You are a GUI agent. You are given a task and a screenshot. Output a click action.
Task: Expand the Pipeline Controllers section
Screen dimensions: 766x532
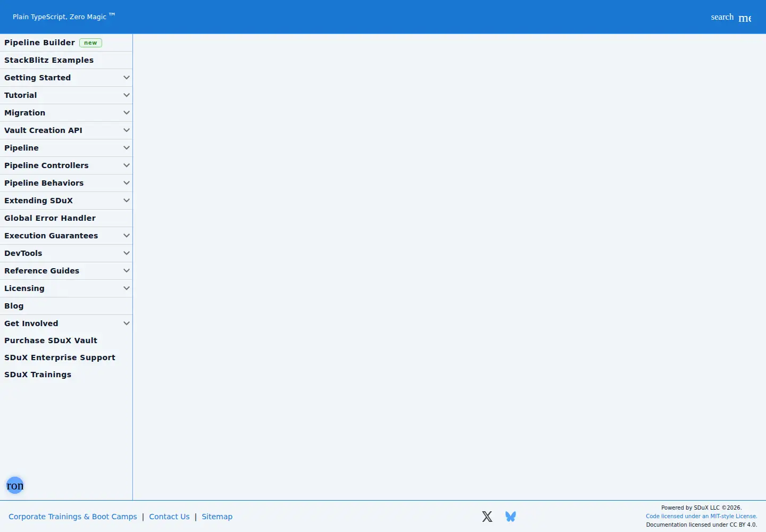pyautogui.click(x=66, y=165)
